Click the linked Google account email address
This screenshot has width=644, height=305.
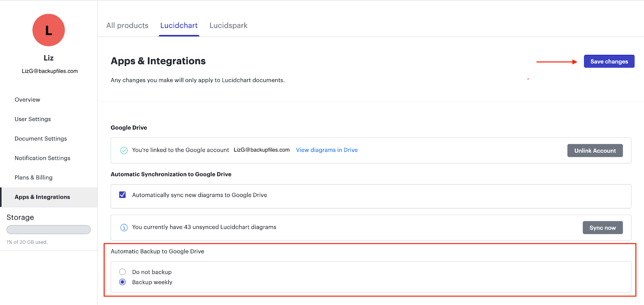(262, 150)
